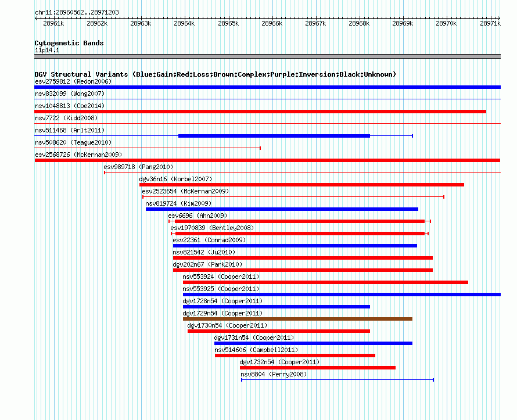Click the 11p14.1 cytogenetic band label
Image resolution: width=517 pixels, height=420 pixels.
[x=47, y=50]
